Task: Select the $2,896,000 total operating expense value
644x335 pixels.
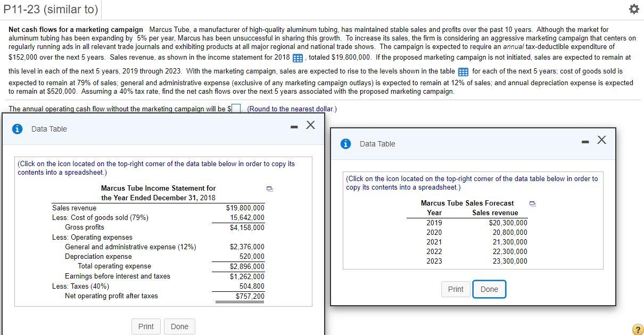Action: [x=247, y=267]
